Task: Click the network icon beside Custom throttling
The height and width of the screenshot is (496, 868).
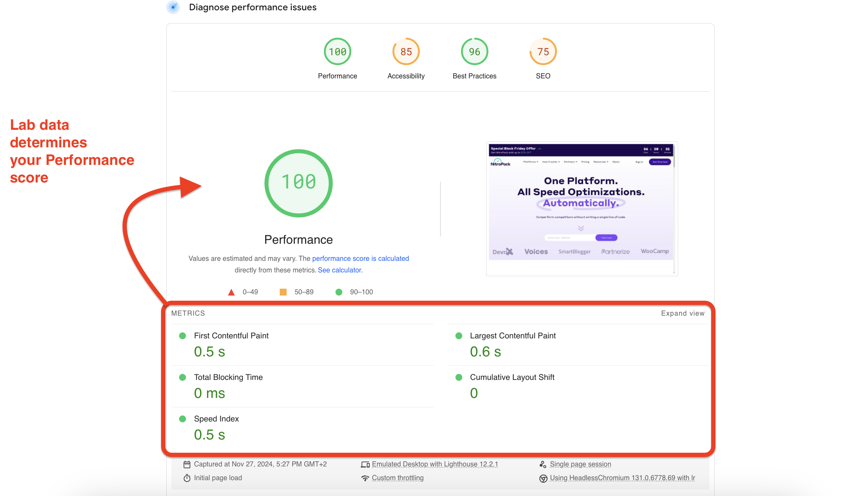Action: pos(365,478)
